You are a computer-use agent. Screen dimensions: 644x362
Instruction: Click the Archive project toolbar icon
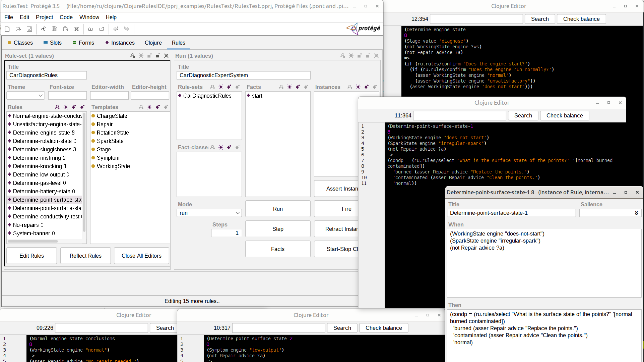(x=90, y=29)
